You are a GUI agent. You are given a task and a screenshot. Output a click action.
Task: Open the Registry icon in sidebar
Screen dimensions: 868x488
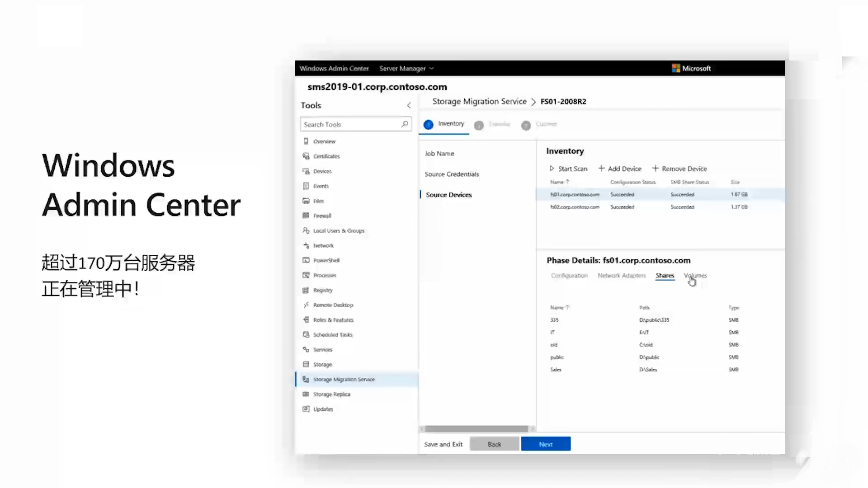(x=306, y=290)
